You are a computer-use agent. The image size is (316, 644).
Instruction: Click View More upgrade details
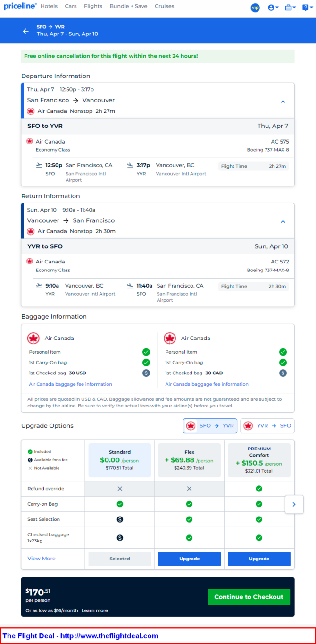tap(42, 559)
